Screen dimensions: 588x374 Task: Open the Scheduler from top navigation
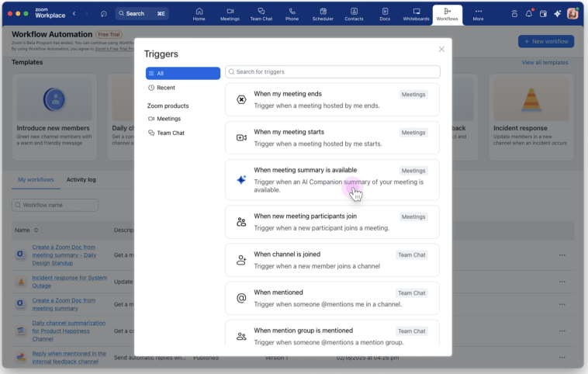click(x=323, y=14)
